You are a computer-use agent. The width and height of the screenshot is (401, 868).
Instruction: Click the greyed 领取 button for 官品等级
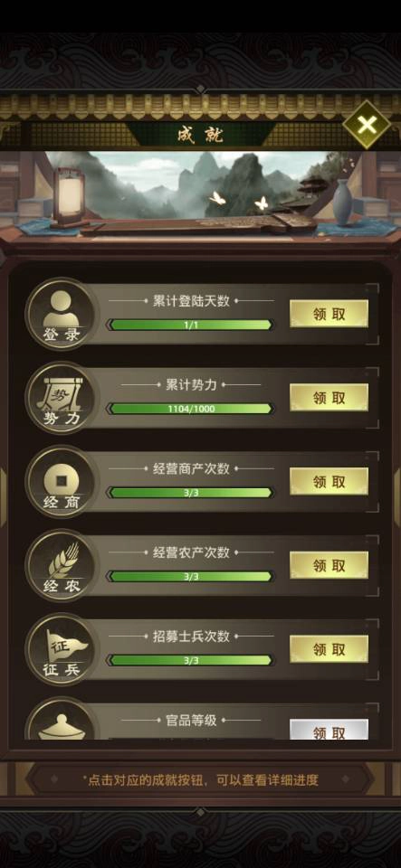pyautogui.click(x=329, y=730)
